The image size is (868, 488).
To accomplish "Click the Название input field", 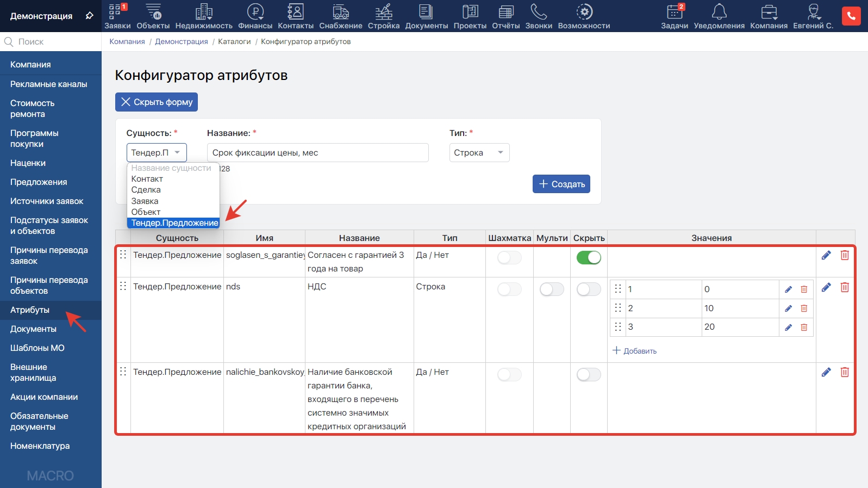I will [x=317, y=153].
